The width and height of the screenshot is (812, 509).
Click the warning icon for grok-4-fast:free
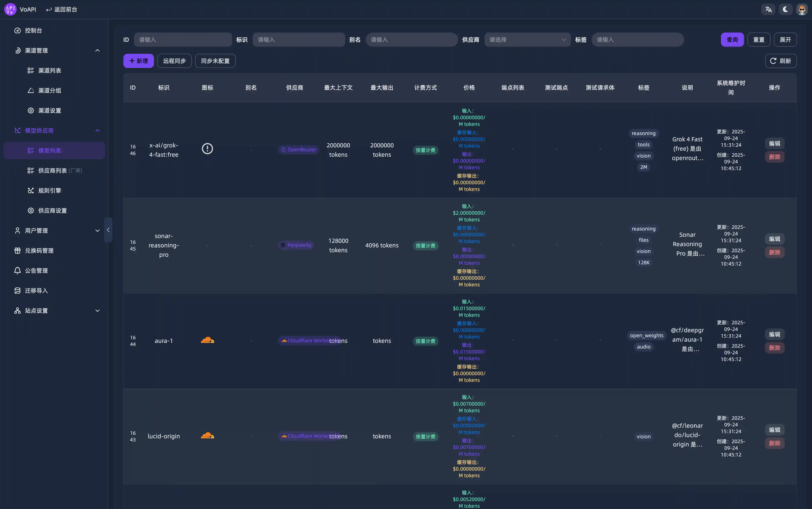[207, 148]
